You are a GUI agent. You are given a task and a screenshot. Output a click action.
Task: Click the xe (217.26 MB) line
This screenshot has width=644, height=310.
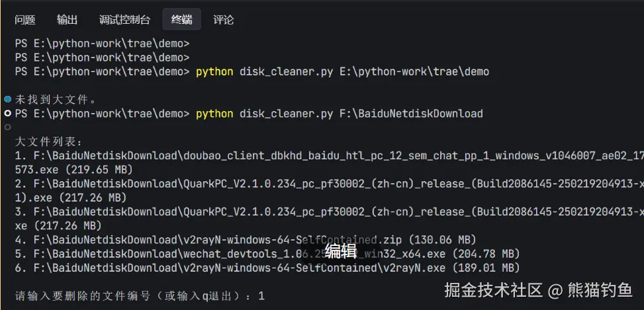click(x=58, y=226)
